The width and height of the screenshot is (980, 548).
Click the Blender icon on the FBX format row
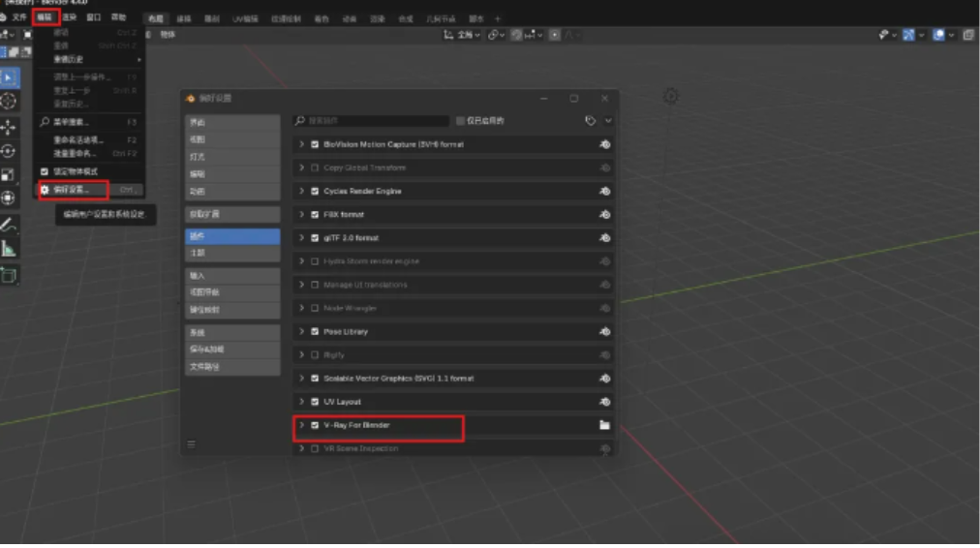click(604, 214)
